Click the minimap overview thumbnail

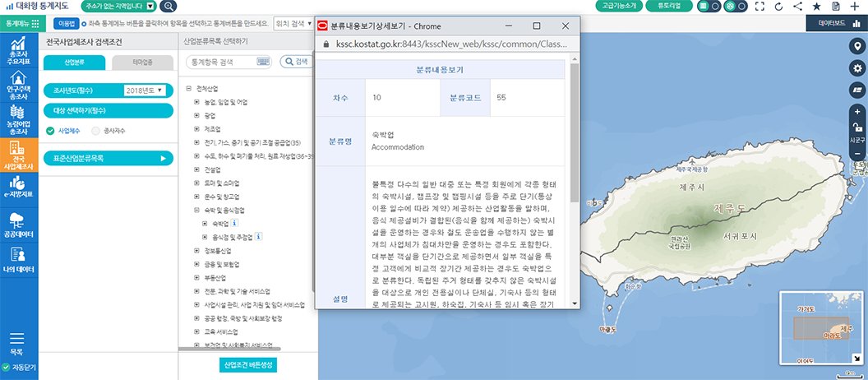click(x=822, y=328)
